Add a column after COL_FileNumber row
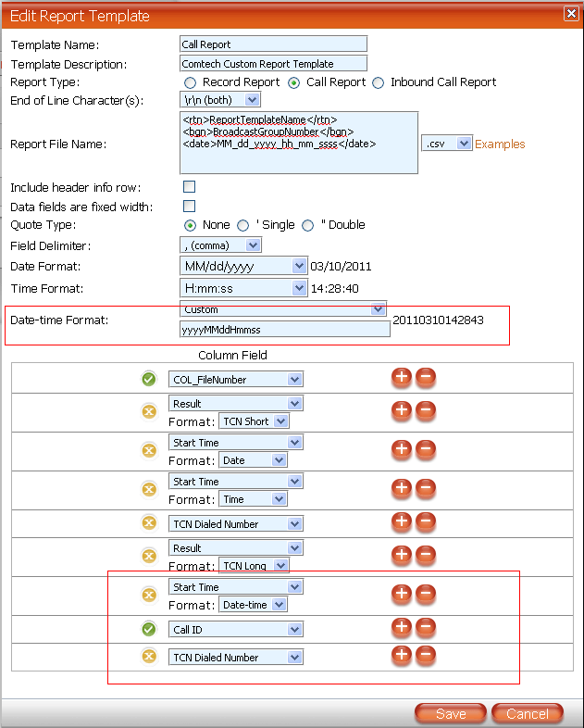584x728 pixels. pos(402,377)
